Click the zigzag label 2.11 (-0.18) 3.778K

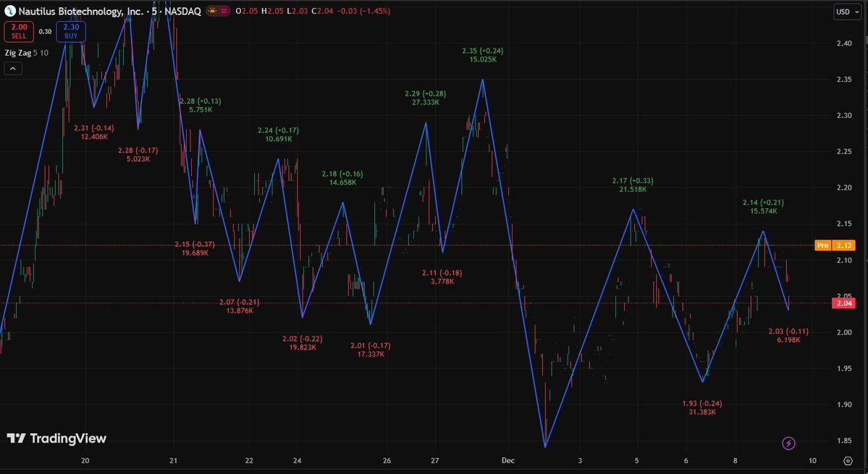442,277
